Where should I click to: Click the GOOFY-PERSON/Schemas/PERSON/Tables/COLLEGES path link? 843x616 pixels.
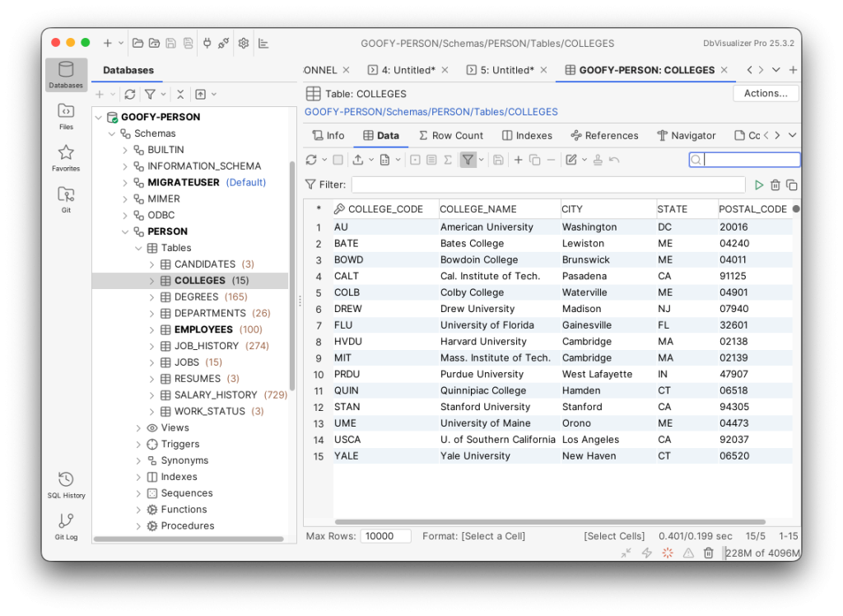pyautogui.click(x=431, y=112)
